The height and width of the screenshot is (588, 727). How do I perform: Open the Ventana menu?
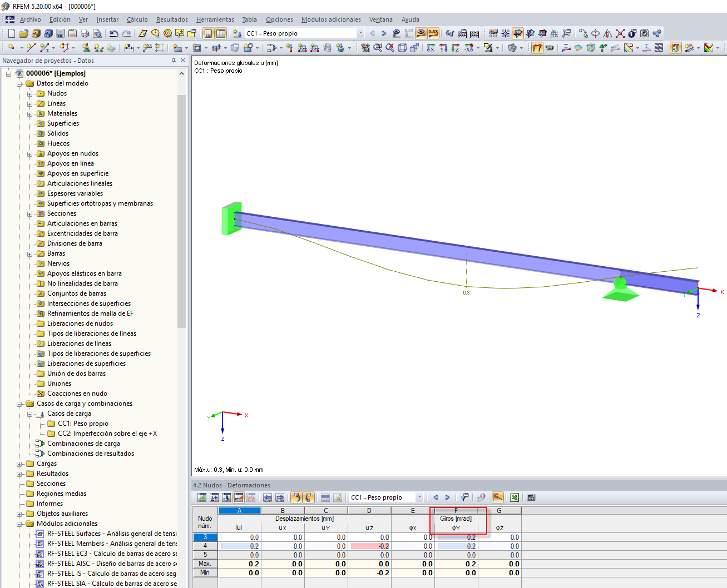point(381,19)
